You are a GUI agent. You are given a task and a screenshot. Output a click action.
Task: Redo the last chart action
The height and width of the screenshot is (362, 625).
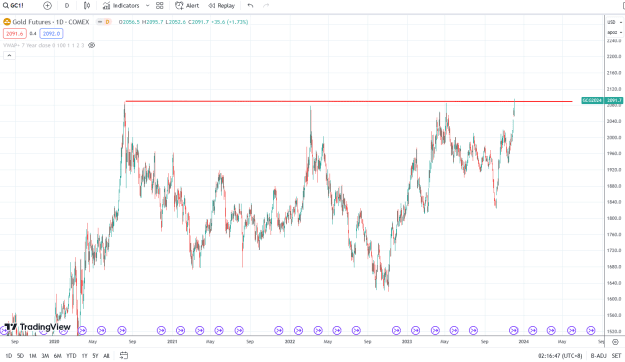click(266, 6)
